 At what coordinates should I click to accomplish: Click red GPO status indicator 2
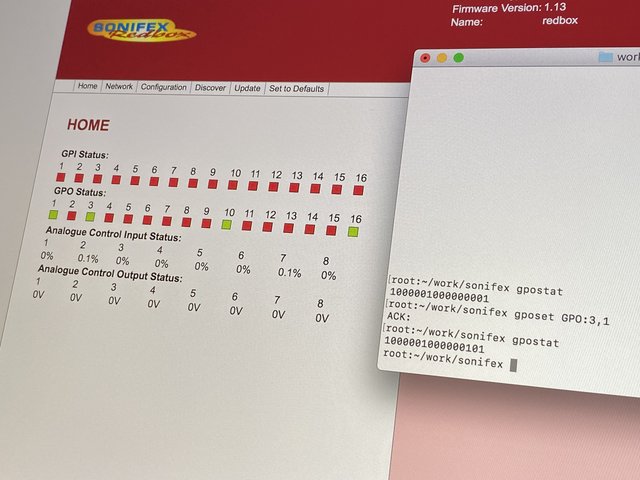pyautogui.click(x=71, y=215)
